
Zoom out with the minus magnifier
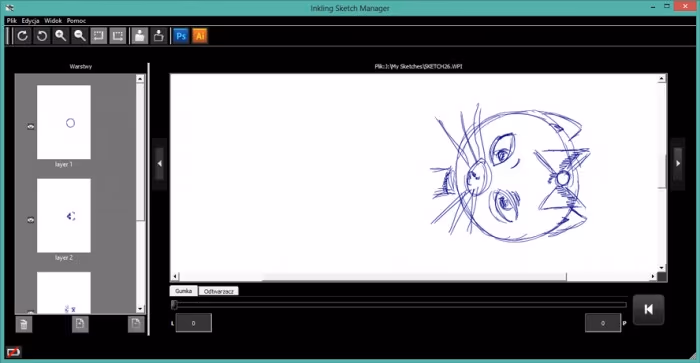(x=80, y=36)
